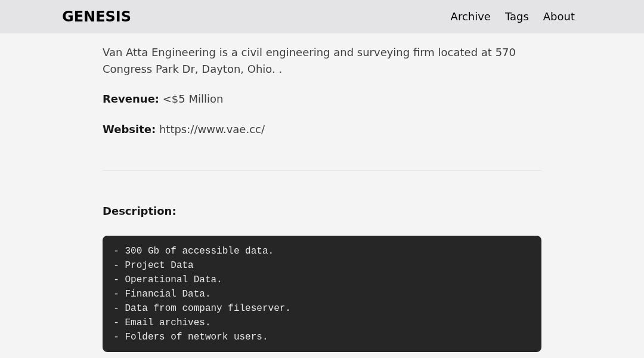Click the 'Project Data' line
644x358 pixels.
(154, 265)
